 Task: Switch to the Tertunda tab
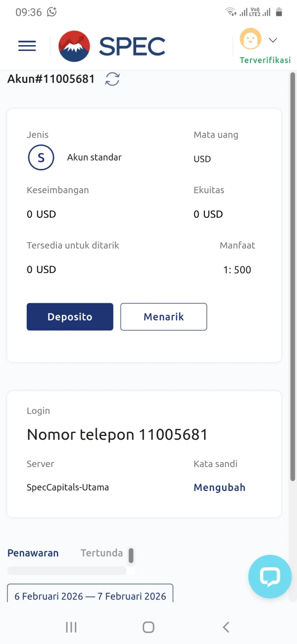(101, 553)
